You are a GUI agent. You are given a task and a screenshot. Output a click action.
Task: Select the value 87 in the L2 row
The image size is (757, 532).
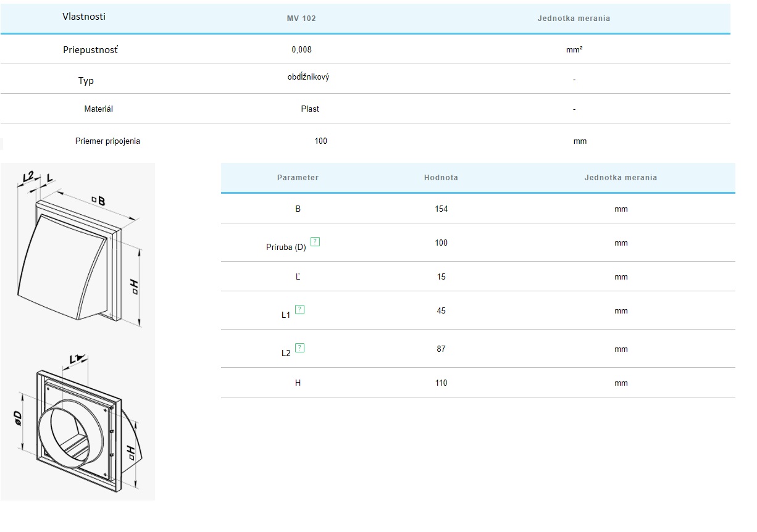click(x=441, y=349)
